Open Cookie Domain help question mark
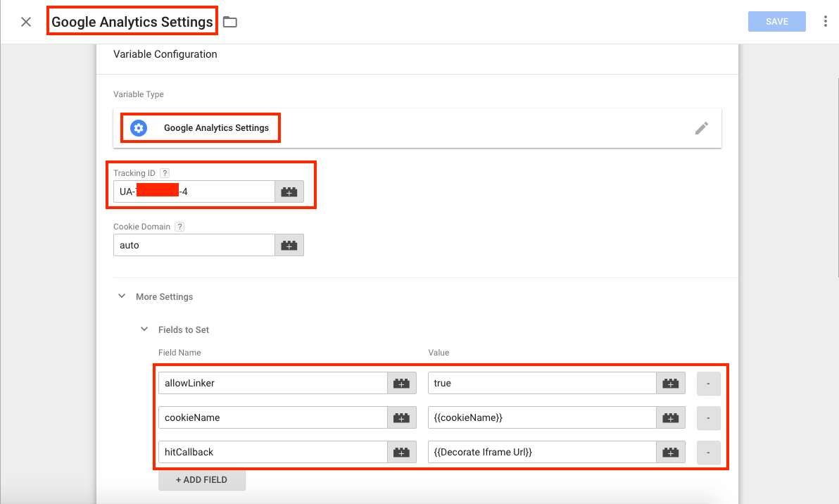The width and height of the screenshot is (839, 504). [179, 227]
